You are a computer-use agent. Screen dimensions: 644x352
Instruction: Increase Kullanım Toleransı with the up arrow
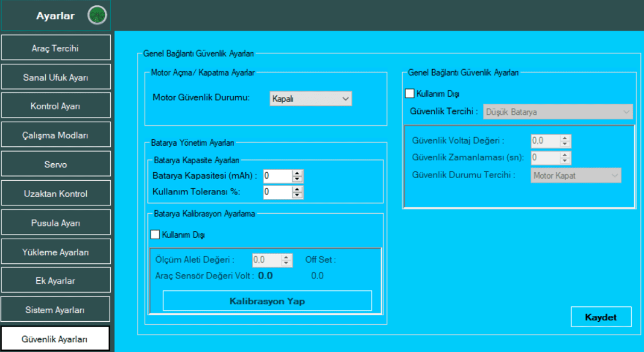(x=298, y=189)
